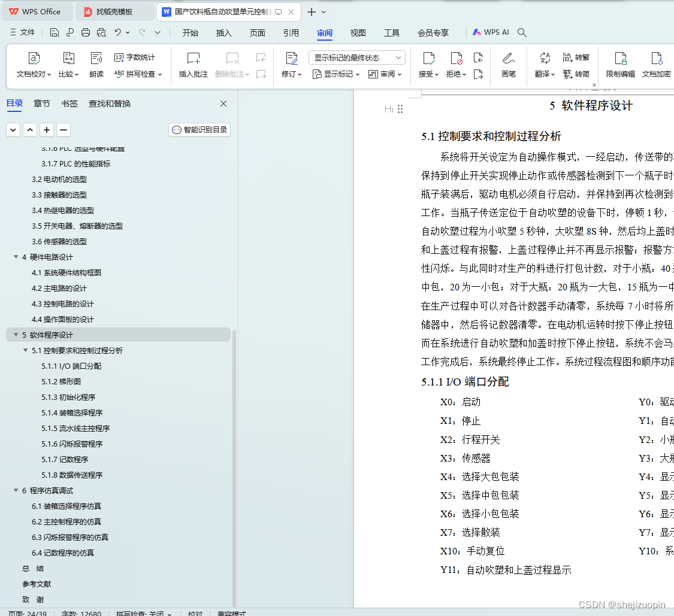
Task: Click the Print preview icon
Action: (101, 33)
